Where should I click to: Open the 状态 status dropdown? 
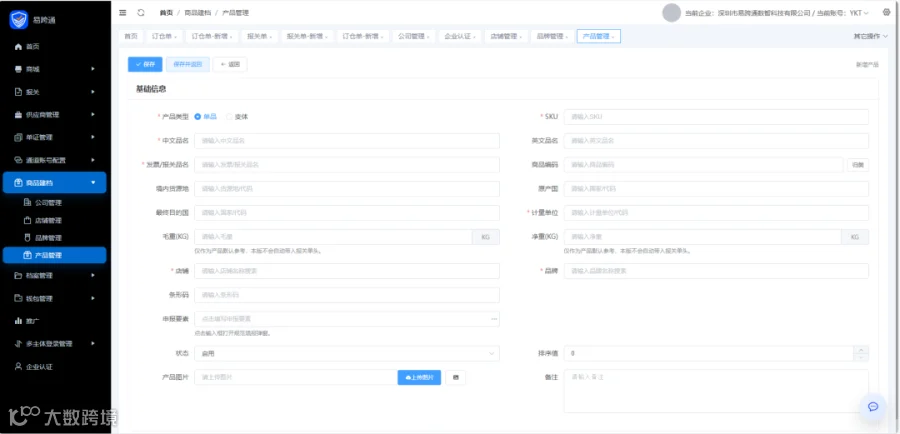(x=347, y=354)
